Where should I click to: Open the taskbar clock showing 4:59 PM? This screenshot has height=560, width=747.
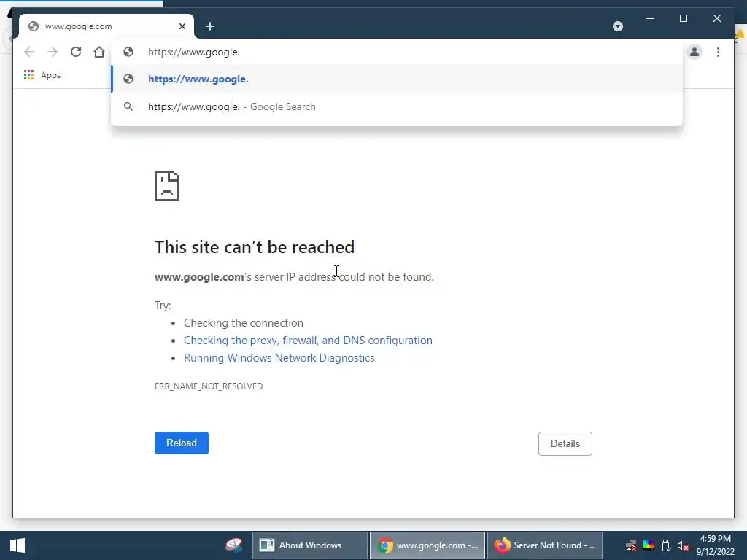pos(715,545)
